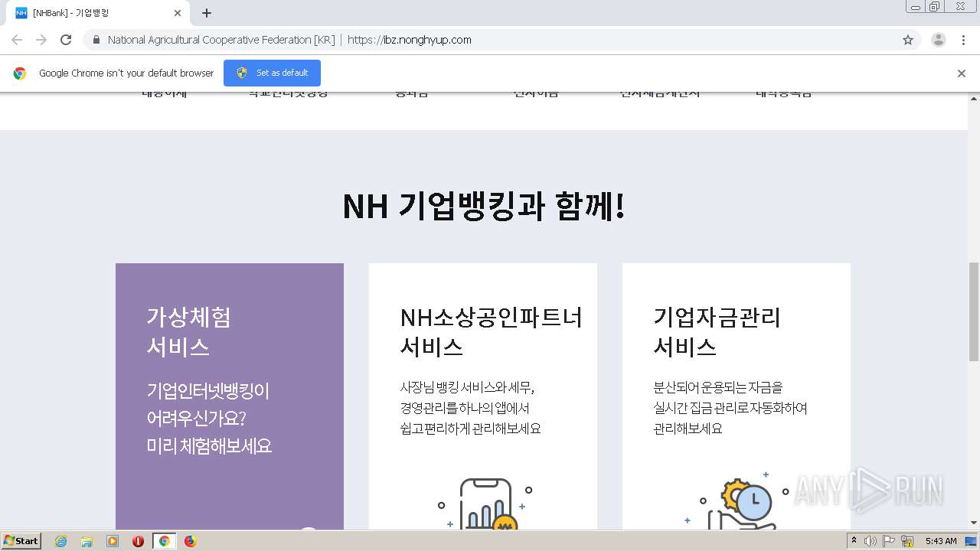Go back using the browser back arrow
Image resolution: width=980 pixels, height=551 pixels.
pyautogui.click(x=17, y=40)
